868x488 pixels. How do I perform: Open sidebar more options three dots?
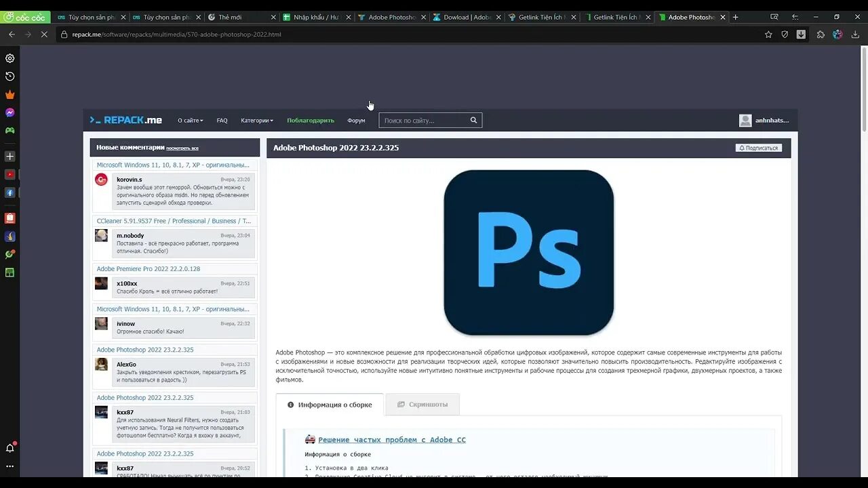pyautogui.click(x=9, y=466)
